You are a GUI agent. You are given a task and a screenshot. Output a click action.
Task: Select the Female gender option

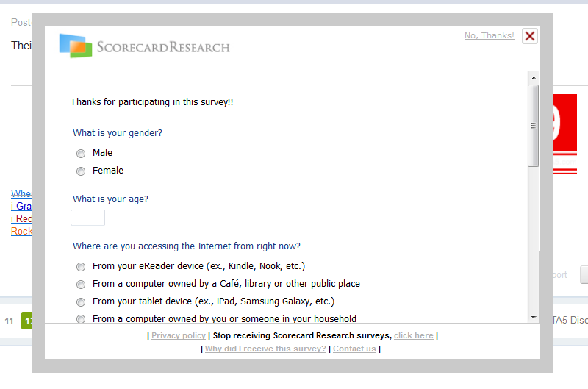tap(81, 171)
